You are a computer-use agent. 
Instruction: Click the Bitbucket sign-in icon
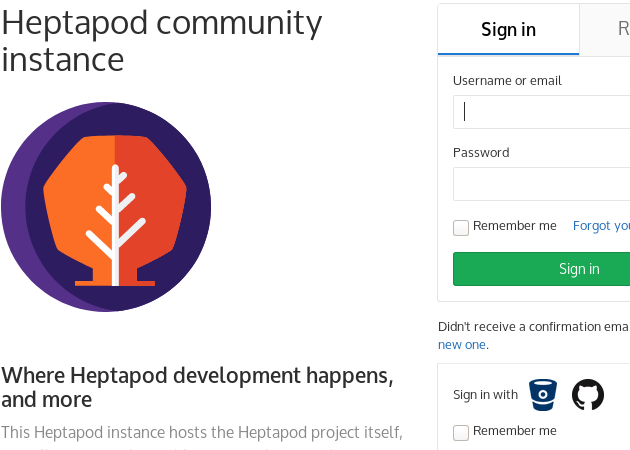click(x=543, y=395)
